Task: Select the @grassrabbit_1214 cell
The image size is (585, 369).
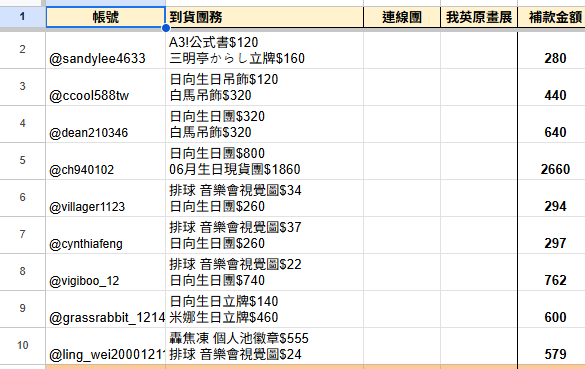Action: [x=105, y=309]
